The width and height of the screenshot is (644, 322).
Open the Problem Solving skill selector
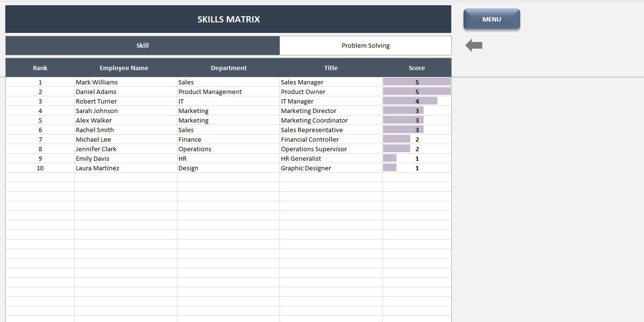[x=365, y=45]
